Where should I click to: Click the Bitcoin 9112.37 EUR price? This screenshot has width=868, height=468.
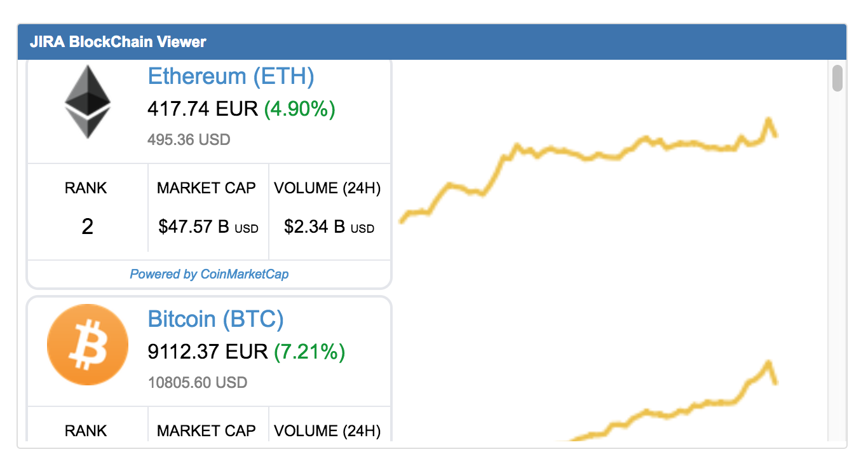point(208,351)
